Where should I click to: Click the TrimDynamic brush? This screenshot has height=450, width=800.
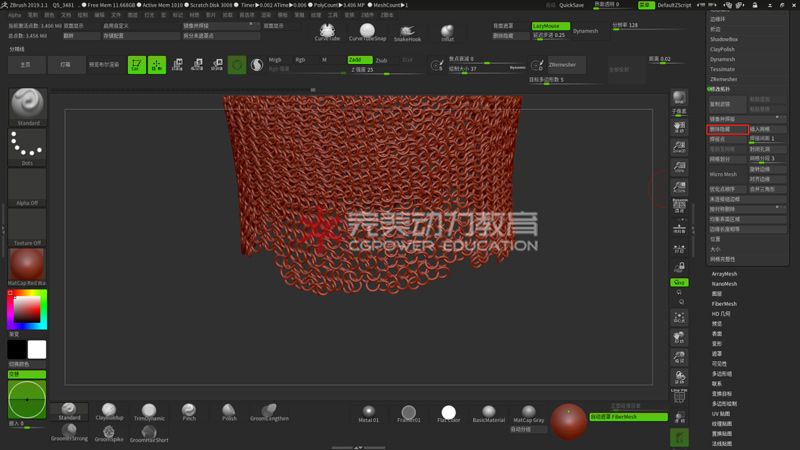point(148,411)
